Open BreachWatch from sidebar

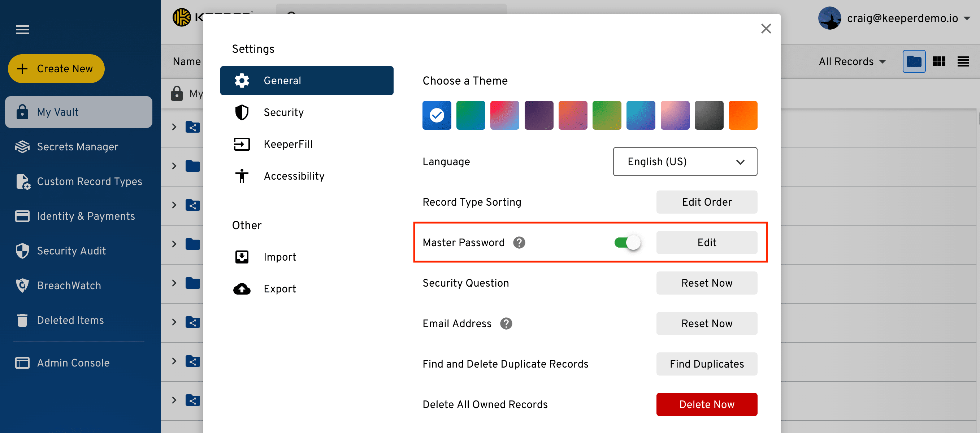(69, 285)
